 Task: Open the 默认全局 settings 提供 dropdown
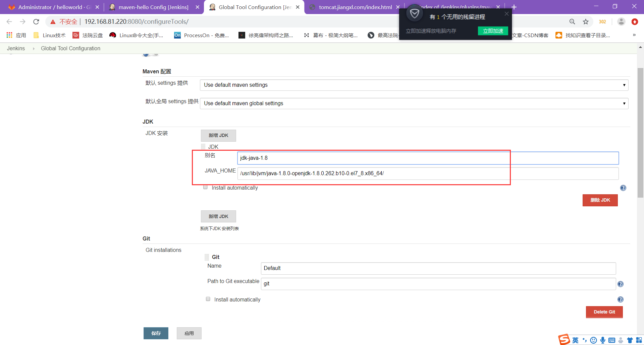(414, 103)
